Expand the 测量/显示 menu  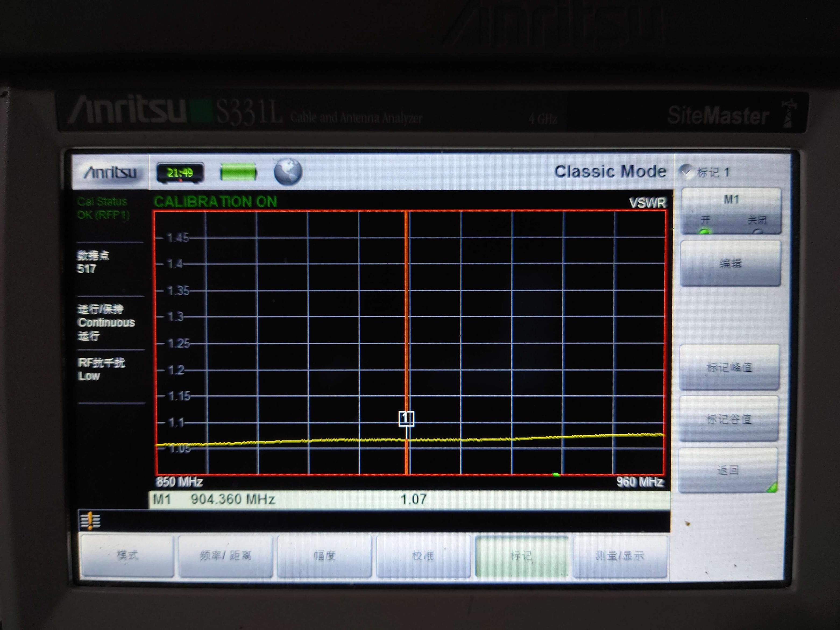[x=619, y=556]
